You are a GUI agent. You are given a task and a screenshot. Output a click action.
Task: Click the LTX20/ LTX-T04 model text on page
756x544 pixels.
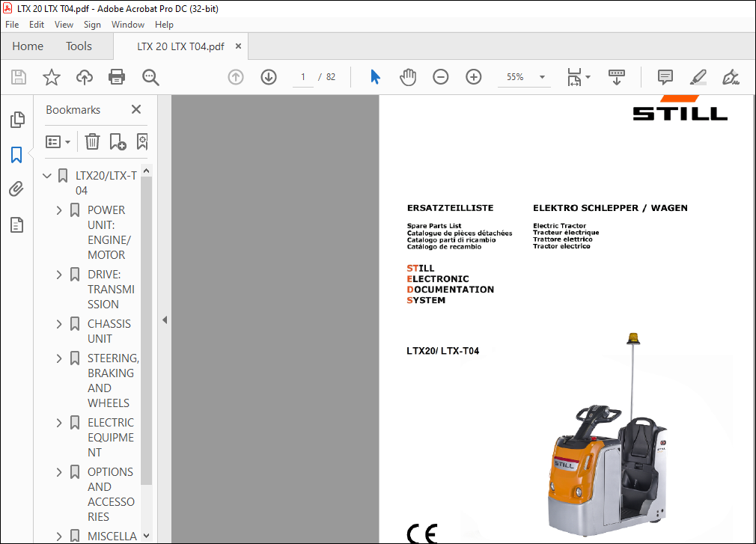click(442, 351)
